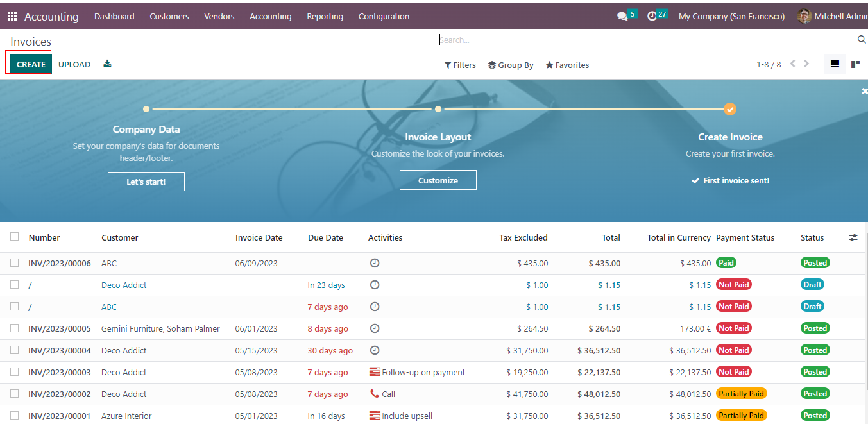
Task: Open the Favorites dropdown
Action: pos(567,65)
